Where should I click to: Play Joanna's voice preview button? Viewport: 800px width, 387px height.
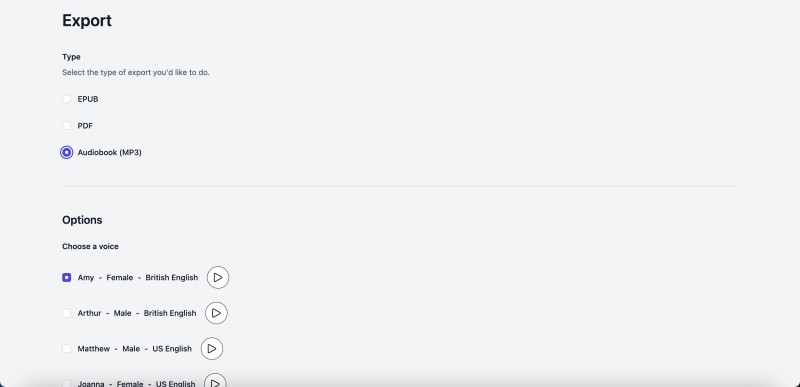pyautogui.click(x=215, y=382)
